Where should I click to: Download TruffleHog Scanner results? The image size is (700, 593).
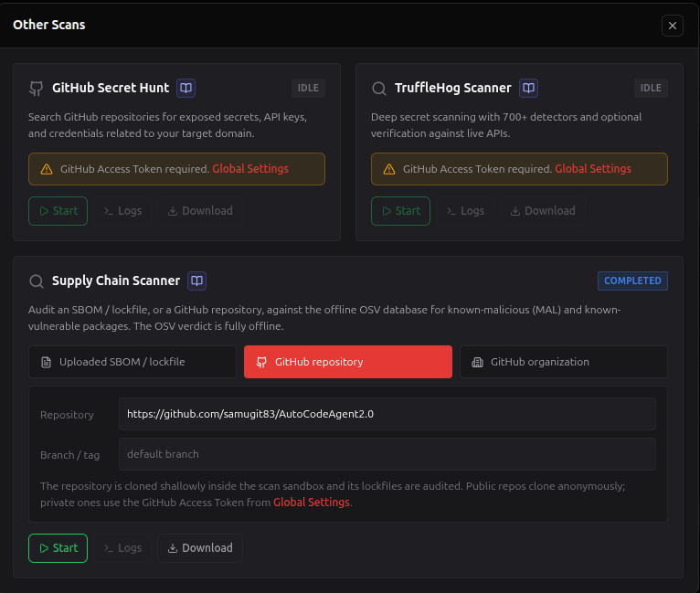tap(543, 211)
